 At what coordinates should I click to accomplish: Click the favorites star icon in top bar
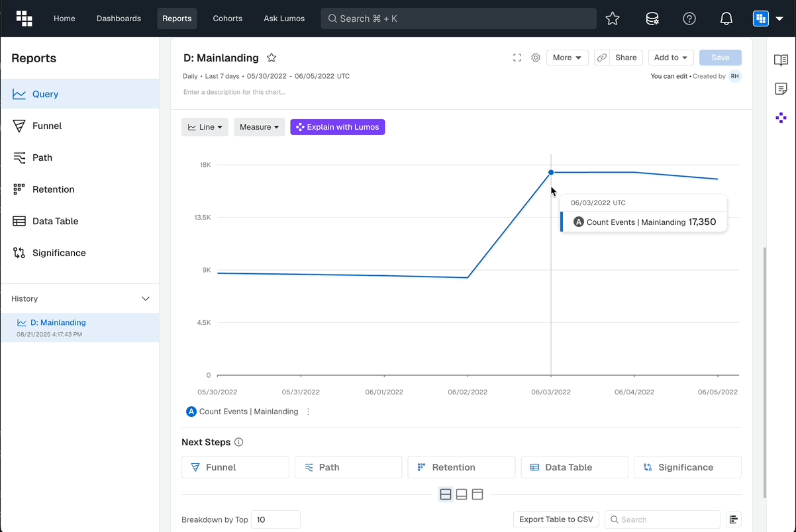[x=613, y=19]
